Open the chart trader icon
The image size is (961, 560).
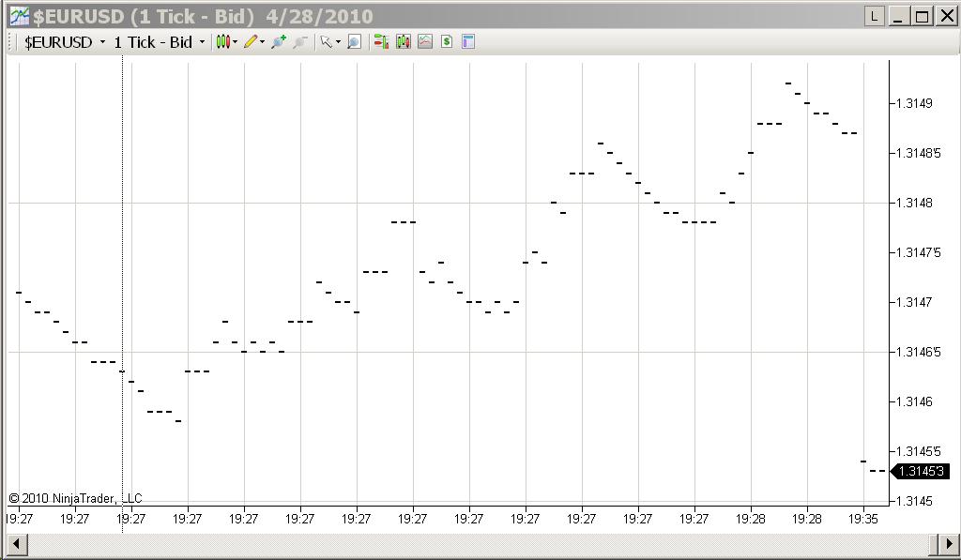point(381,41)
